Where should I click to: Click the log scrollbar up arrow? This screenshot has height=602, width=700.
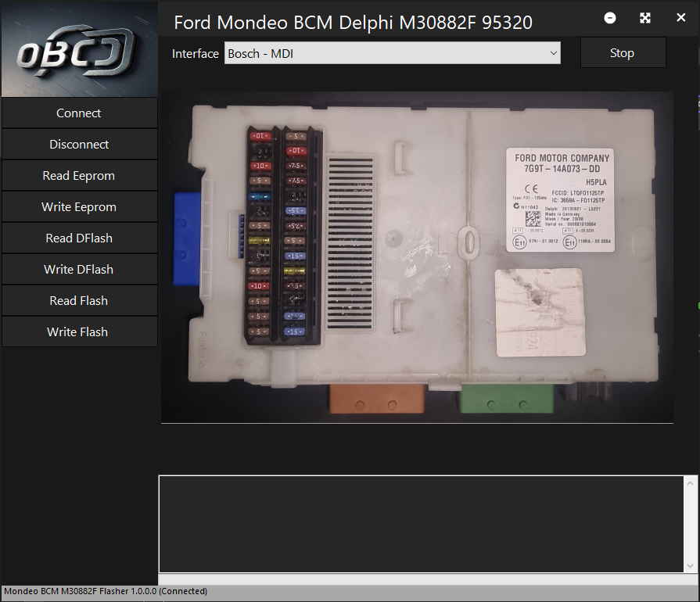click(x=691, y=484)
